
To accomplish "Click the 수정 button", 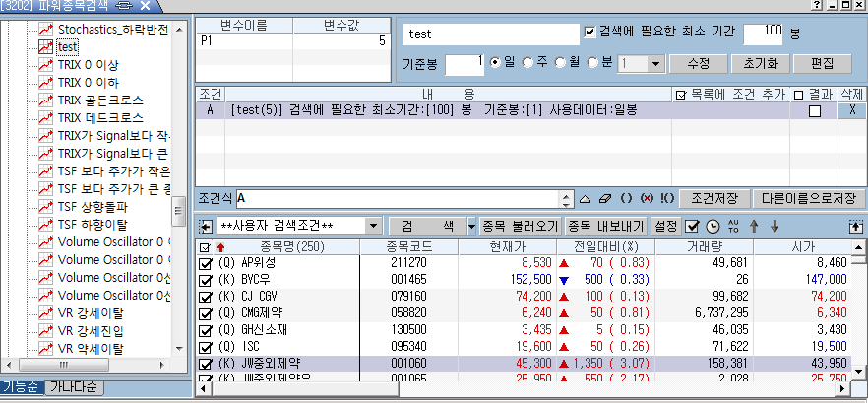I will coord(698,63).
